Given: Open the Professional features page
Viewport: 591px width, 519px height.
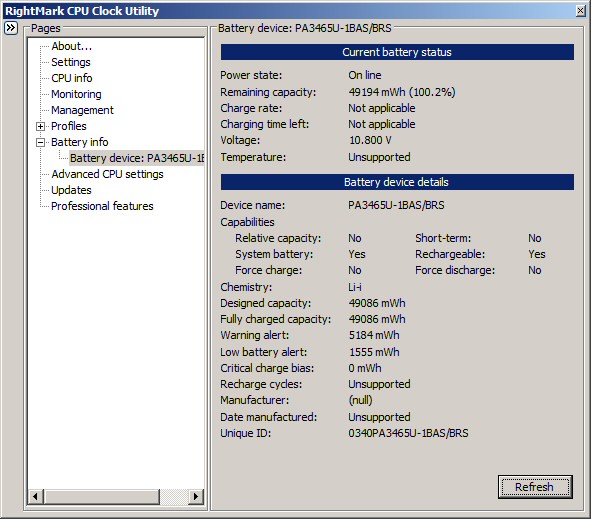Looking at the screenshot, I should (102, 206).
